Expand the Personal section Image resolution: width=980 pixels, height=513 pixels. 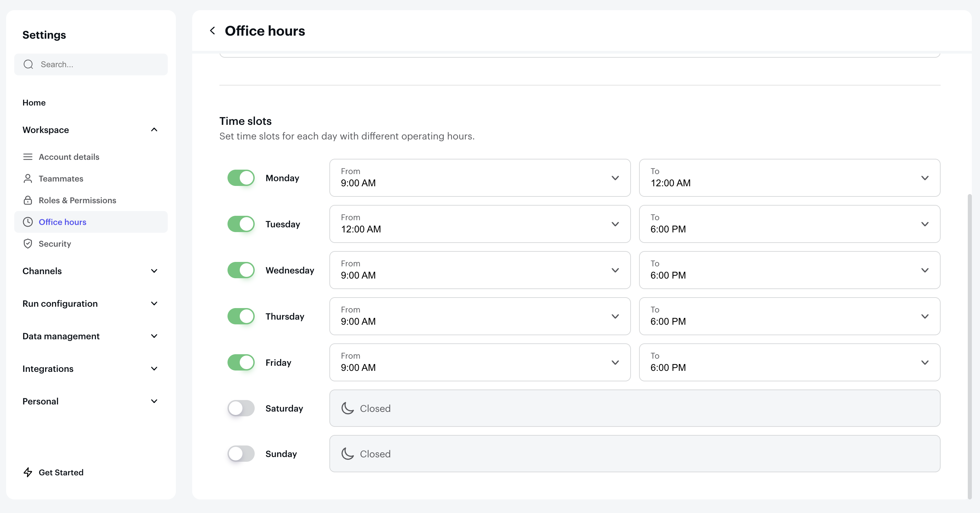pyautogui.click(x=91, y=401)
